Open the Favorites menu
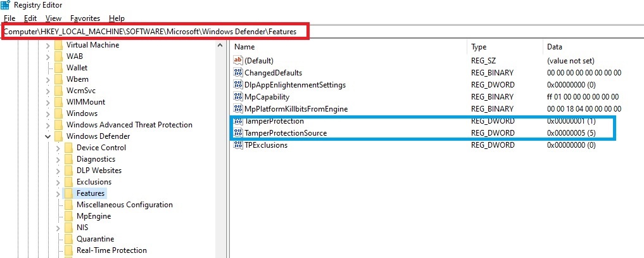Image resolution: width=644 pixels, height=258 pixels. (85, 18)
